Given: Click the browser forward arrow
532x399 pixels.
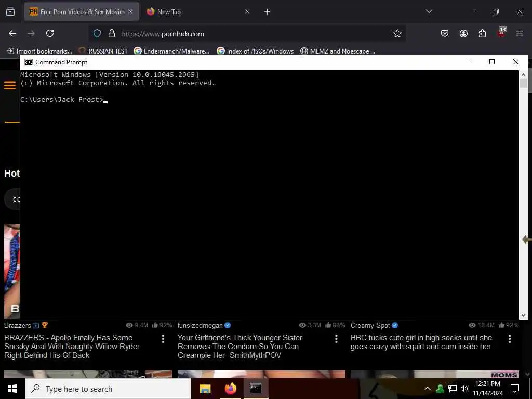Looking at the screenshot, I should 31,33.
